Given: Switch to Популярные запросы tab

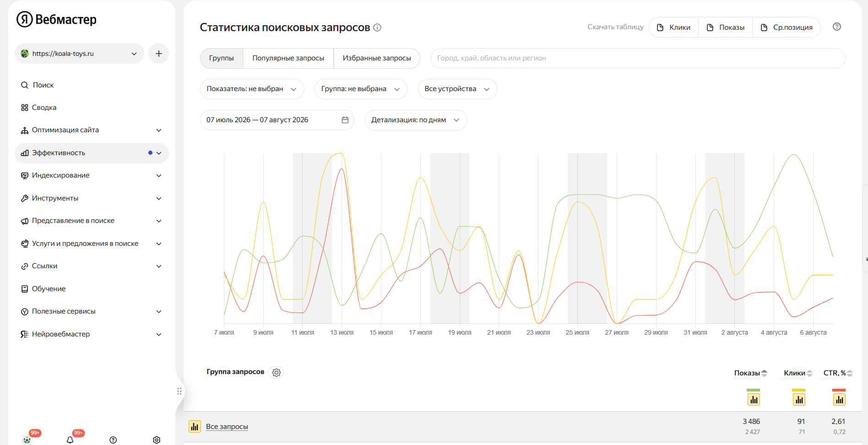Looking at the screenshot, I should [288, 58].
